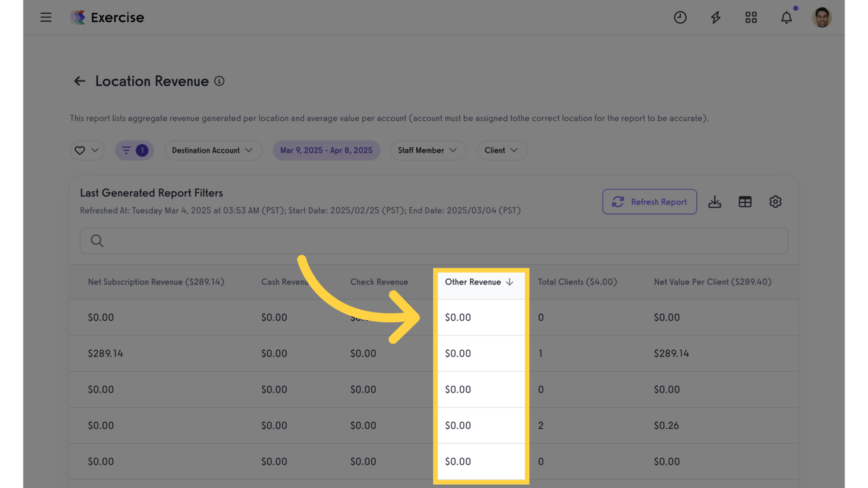Click the Refresh Report button
This screenshot has height=488, width=868.
[649, 201]
